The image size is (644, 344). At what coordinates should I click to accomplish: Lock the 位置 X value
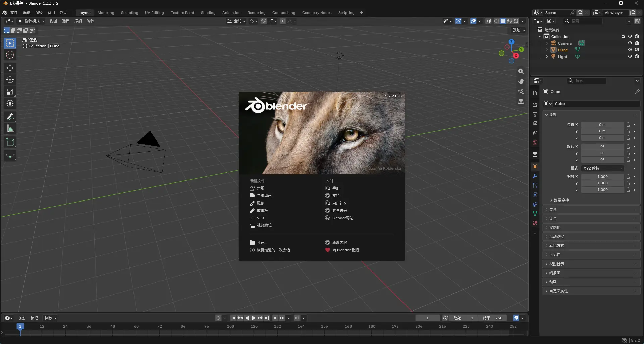coord(628,125)
